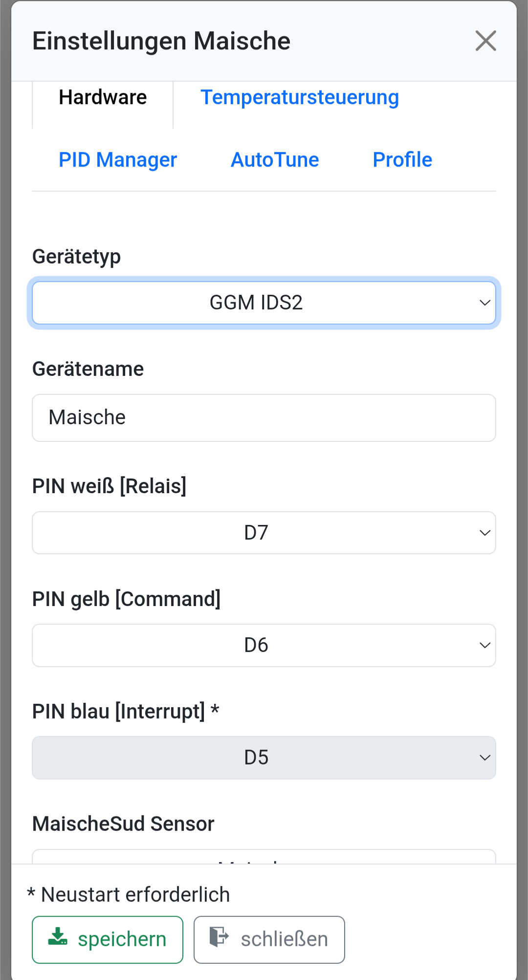The height and width of the screenshot is (980, 528).
Task: Expand the PIN gelb [Command] dropdown
Action: [256, 646]
